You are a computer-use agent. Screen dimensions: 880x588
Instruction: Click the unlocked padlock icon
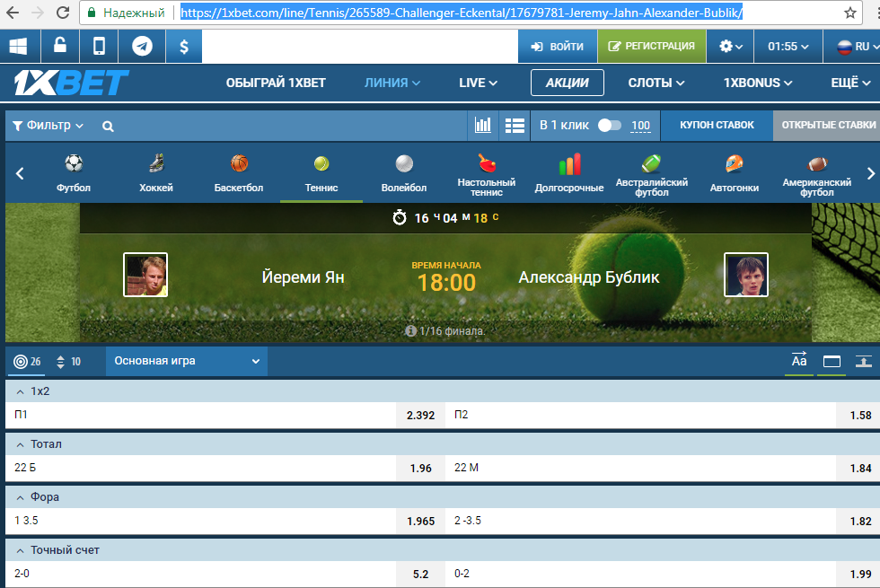59,46
